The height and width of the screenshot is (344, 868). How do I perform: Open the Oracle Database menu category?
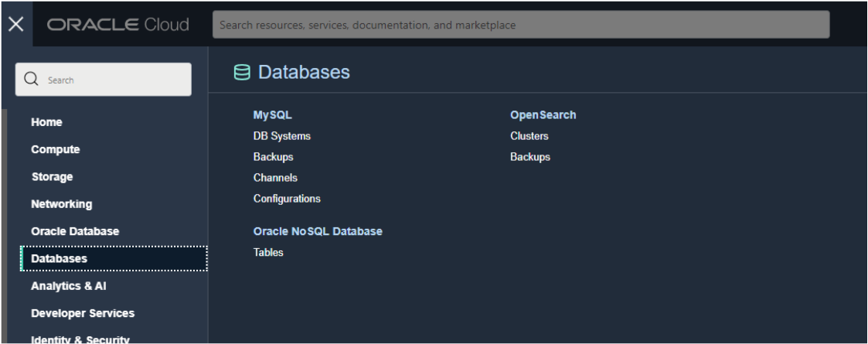(x=75, y=231)
